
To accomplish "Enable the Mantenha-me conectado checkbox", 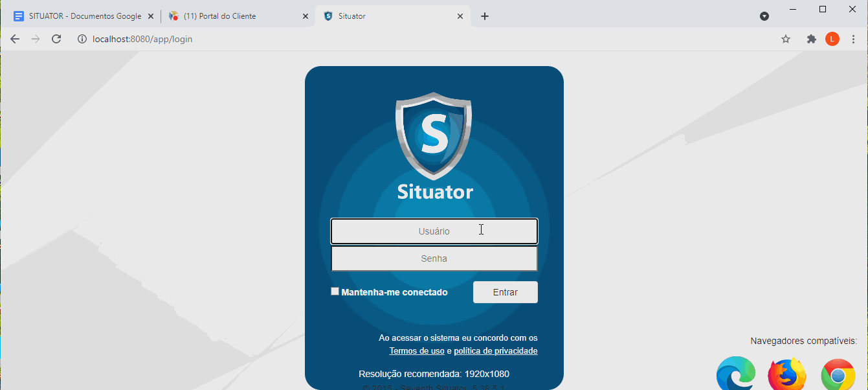I will (x=335, y=292).
